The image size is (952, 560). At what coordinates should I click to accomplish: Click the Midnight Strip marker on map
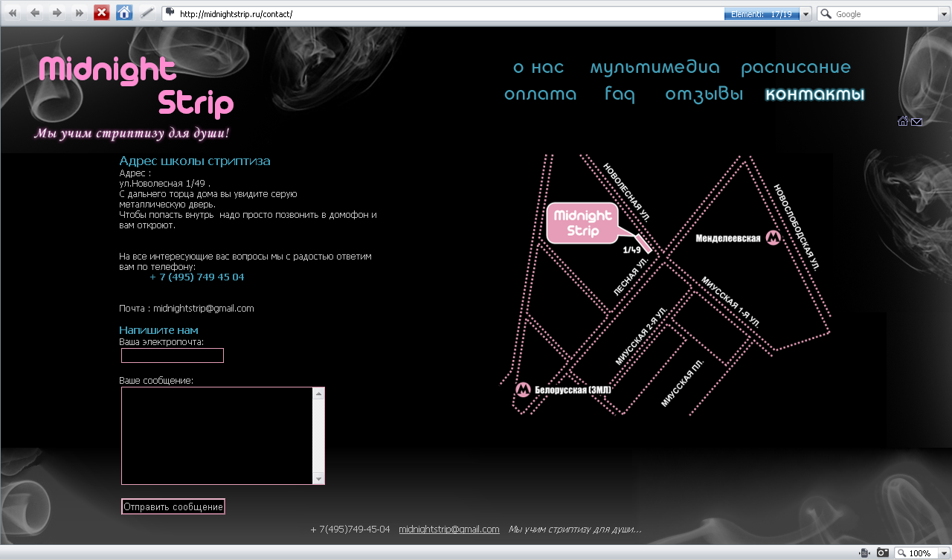click(583, 222)
